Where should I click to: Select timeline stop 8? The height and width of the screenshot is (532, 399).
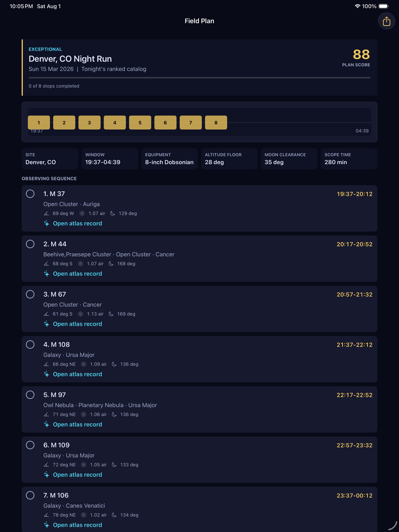pyautogui.click(x=216, y=123)
